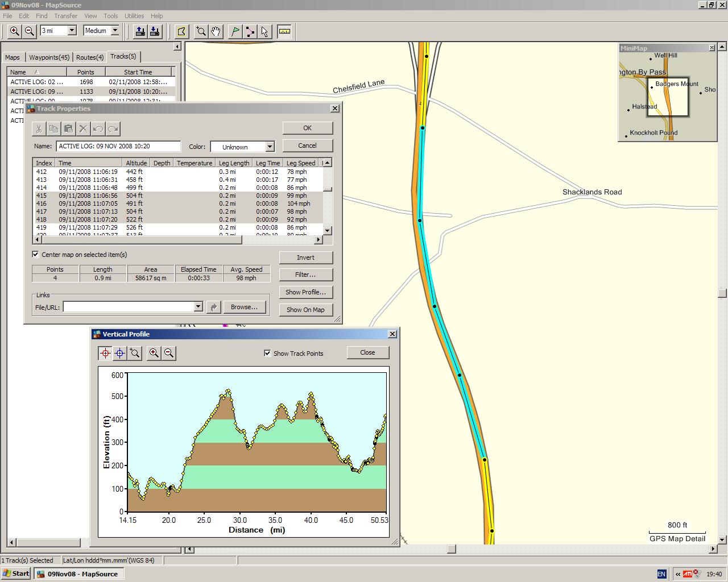This screenshot has height=582, width=728.
Task: Sort tracks by Name column header
Action: click(x=37, y=72)
